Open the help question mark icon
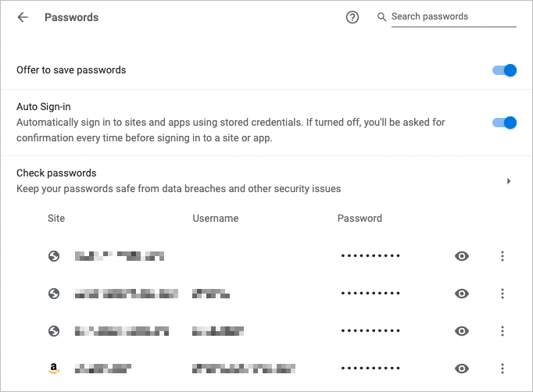533x392 pixels. pos(352,17)
